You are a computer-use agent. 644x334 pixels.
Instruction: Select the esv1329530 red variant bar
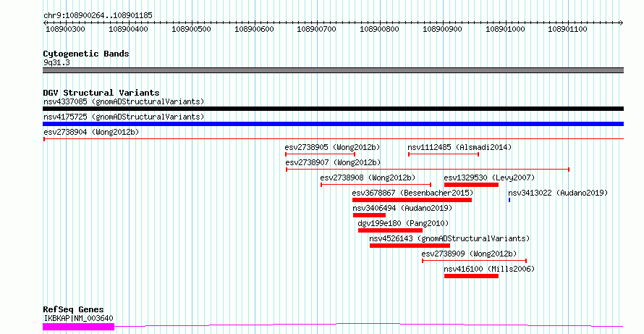point(471,185)
